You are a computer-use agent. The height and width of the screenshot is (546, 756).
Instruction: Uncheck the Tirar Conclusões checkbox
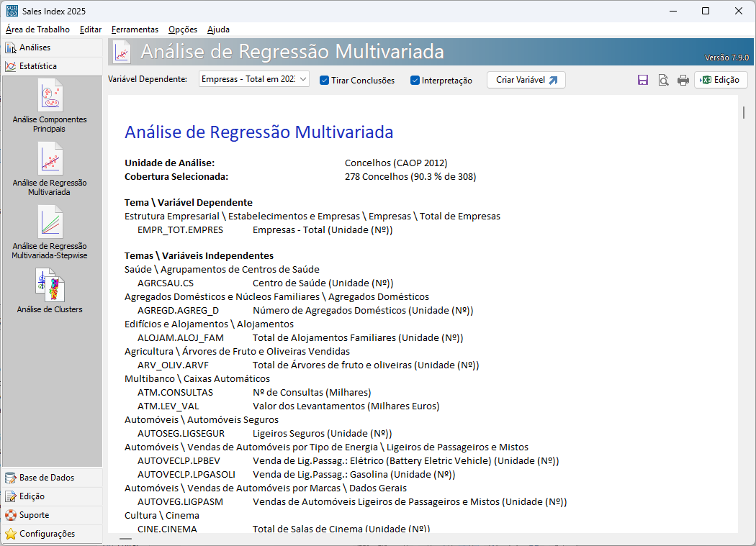[325, 81]
